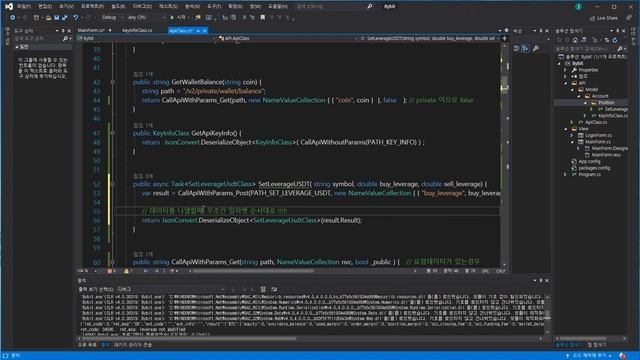Click the Properties panel alphabetical sort icon
Image resolution: width=640 pixels, height=360 pixels.
coord(525,48)
